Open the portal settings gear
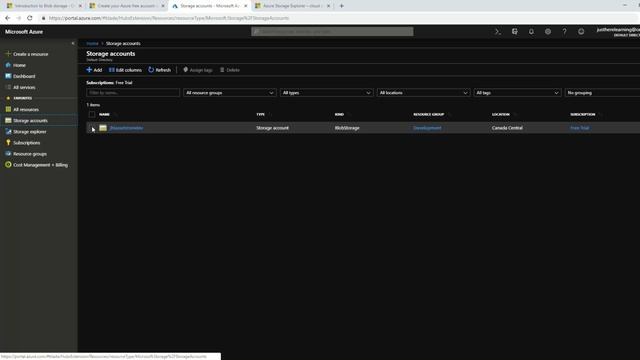The height and width of the screenshot is (360, 640). click(548, 31)
